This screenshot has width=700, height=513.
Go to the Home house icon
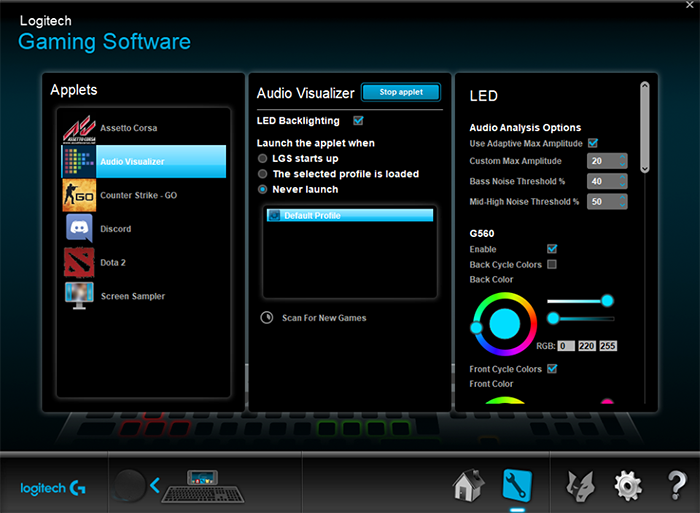[468, 485]
